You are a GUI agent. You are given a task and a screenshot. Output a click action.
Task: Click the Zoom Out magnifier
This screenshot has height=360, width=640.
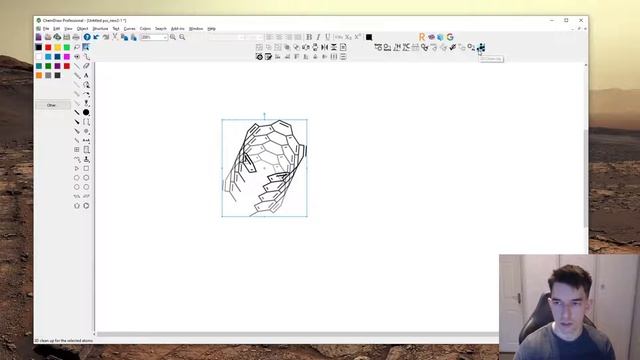[182, 37]
